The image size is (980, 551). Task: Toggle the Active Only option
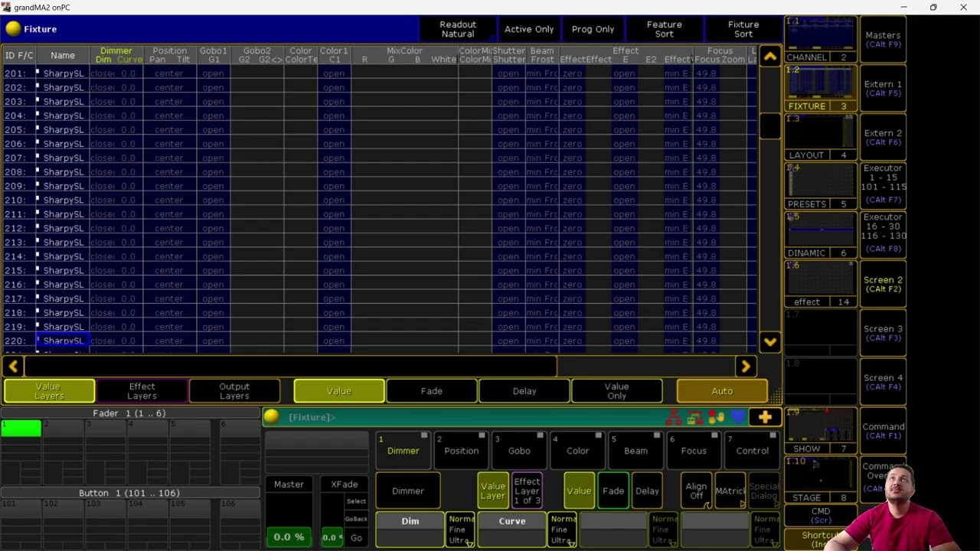coord(529,29)
